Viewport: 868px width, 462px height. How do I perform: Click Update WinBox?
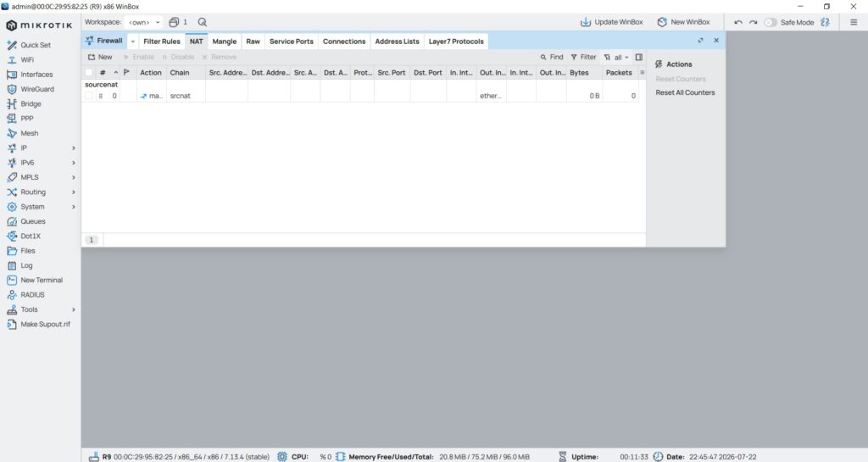612,22
